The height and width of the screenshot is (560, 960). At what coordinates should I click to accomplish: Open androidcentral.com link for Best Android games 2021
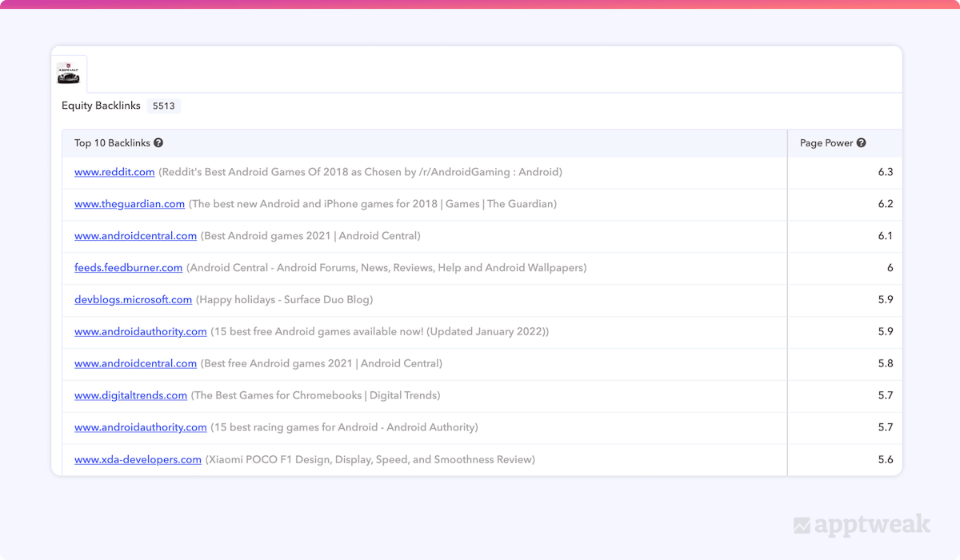[135, 236]
